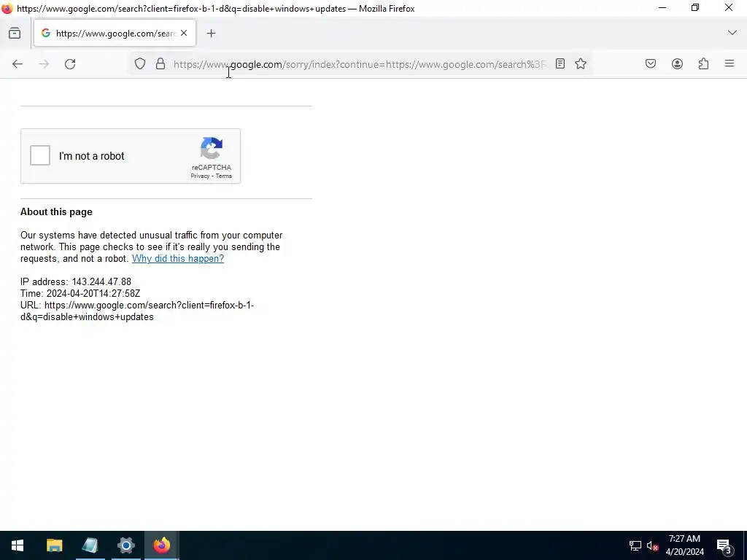The width and height of the screenshot is (747, 560).
Task: Open the reCAPTCHA Terms link
Action: 224,176
